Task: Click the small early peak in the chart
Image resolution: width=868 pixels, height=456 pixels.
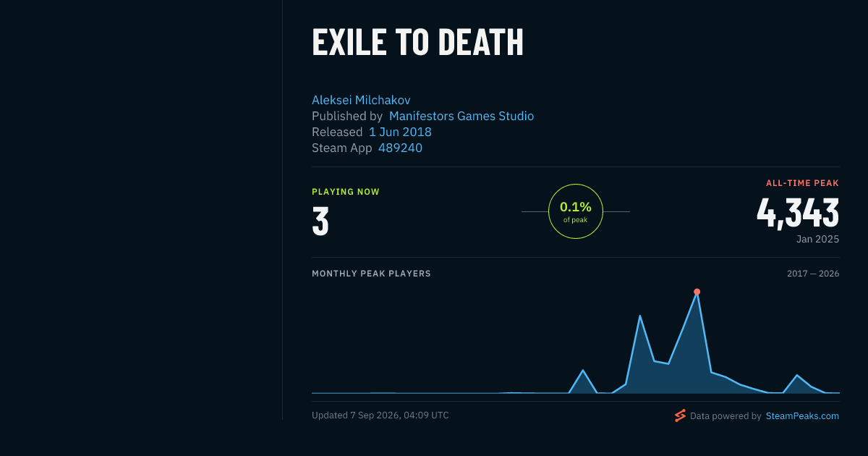Action: point(583,370)
